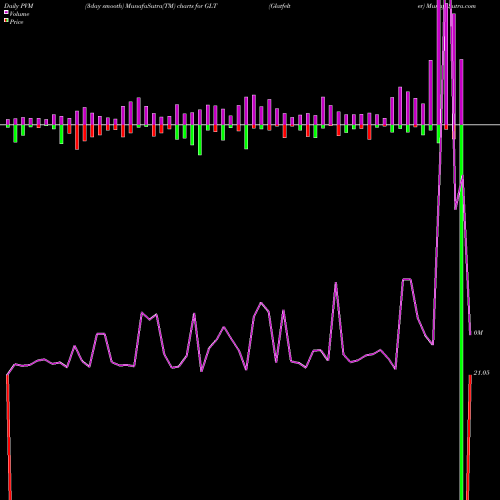Select the 'Volume' legend label
Image resolution: width=500 pixels, height=500 pixels.
pos(19,14)
